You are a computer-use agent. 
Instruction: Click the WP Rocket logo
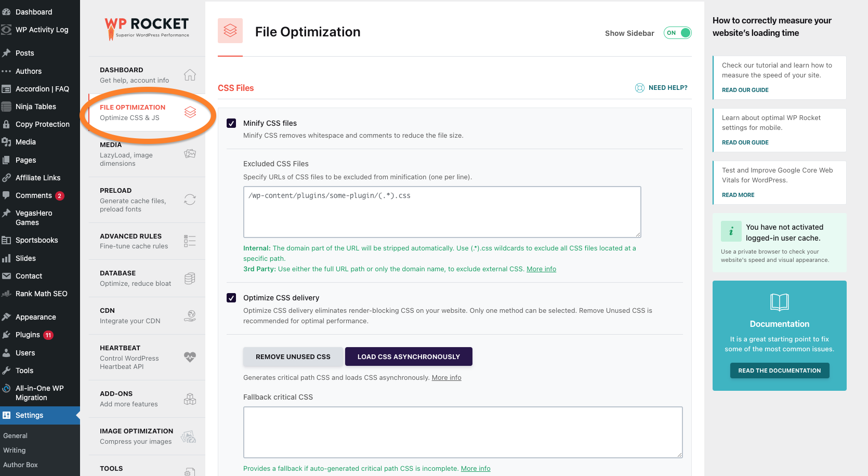pyautogui.click(x=147, y=28)
